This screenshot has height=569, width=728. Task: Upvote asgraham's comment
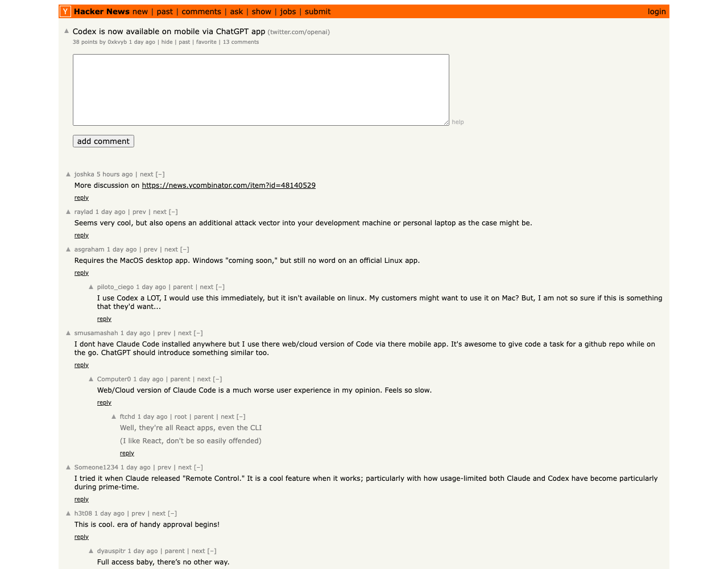click(68, 249)
